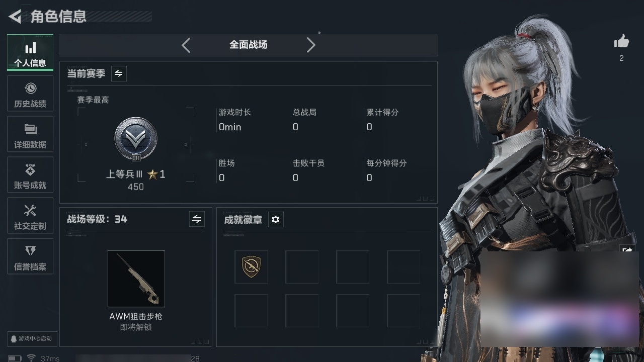Click the share arrow icon
The width and height of the screenshot is (644, 362).
pyautogui.click(x=628, y=250)
